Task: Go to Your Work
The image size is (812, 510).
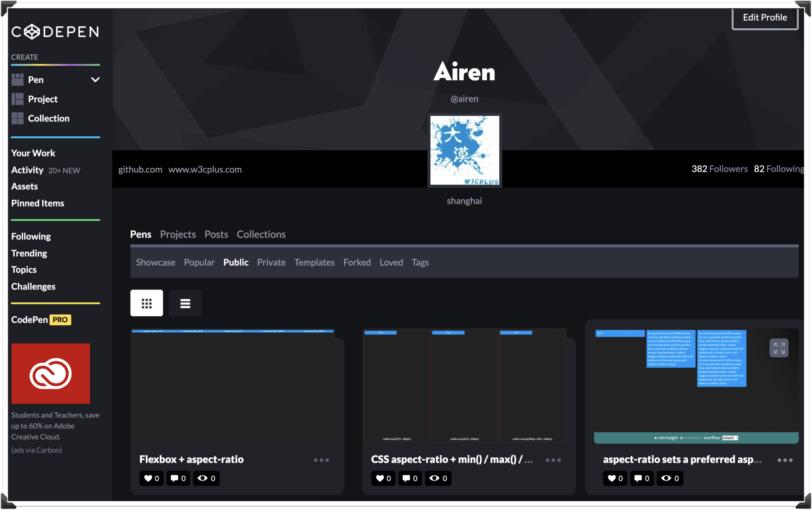Action: (x=33, y=153)
